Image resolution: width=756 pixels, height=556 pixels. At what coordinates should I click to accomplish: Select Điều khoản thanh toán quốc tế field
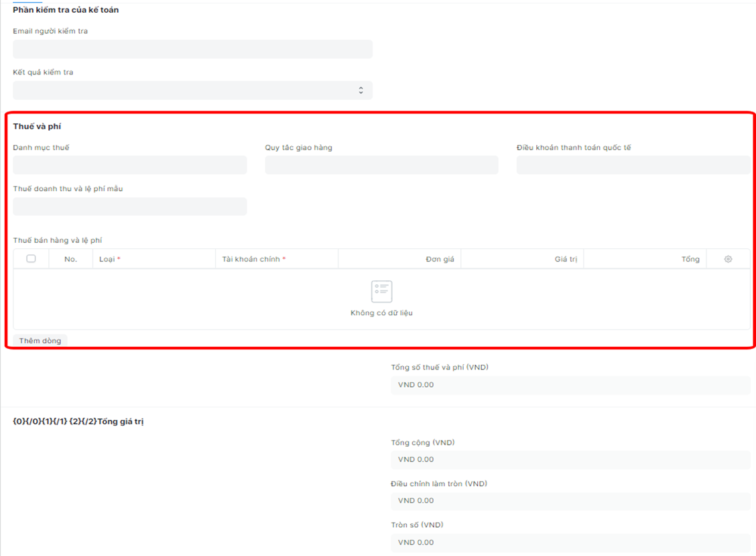(x=633, y=165)
